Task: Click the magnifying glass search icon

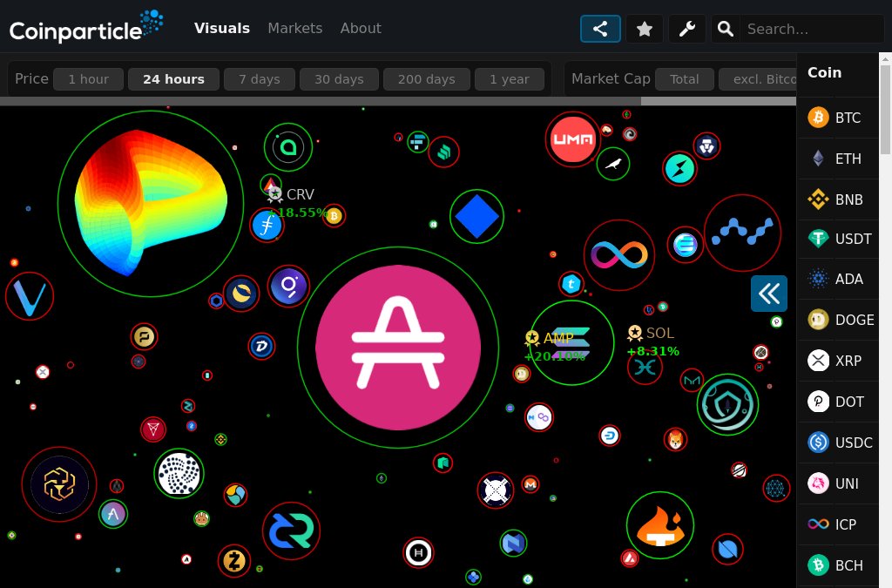Action: (x=726, y=29)
